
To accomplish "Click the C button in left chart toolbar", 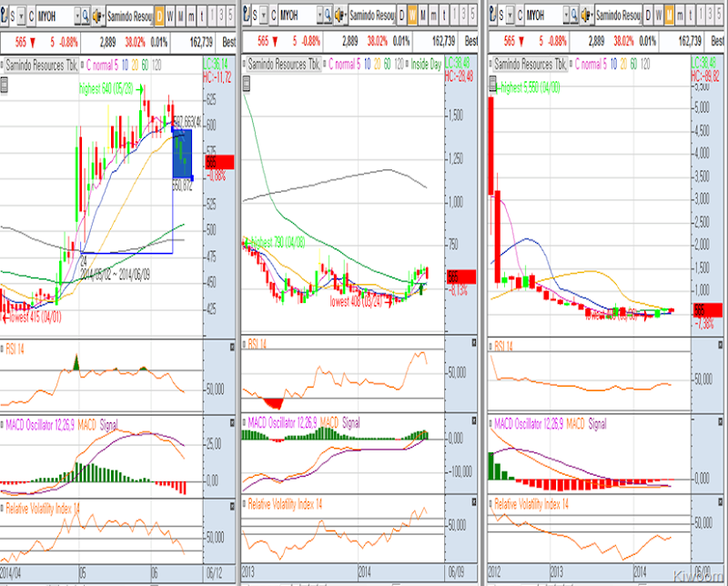I will click(31, 16).
